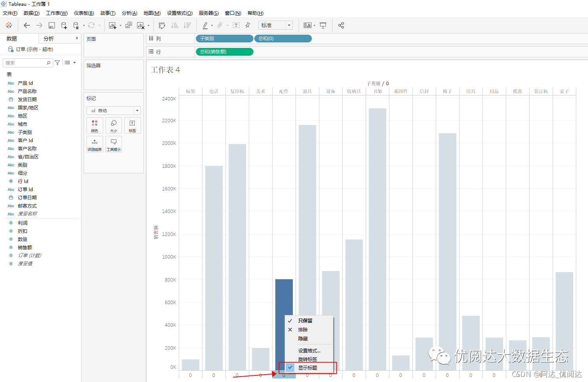Toggle show mark labels T icon

pyautogui.click(x=236, y=25)
